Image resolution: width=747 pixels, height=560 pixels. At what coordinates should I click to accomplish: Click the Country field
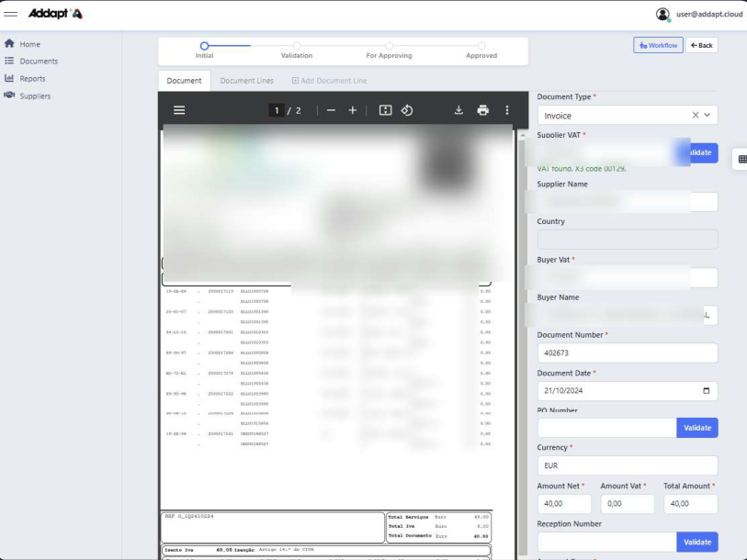coord(628,240)
